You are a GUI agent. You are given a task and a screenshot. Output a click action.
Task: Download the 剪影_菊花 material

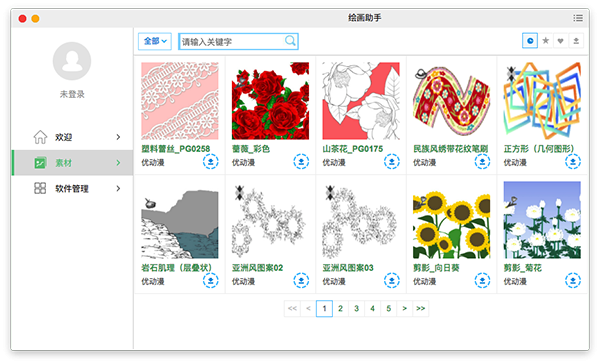coord(573,281)
